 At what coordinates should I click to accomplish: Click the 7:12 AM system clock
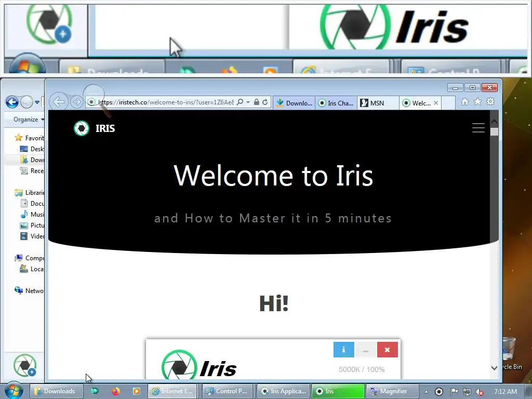point(505,392)
